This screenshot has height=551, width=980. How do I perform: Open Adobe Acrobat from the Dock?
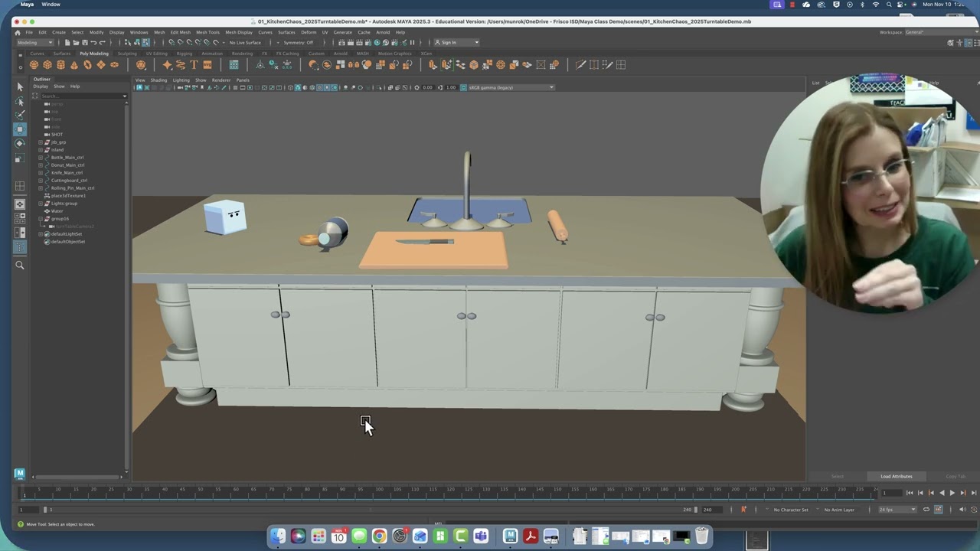531,536
